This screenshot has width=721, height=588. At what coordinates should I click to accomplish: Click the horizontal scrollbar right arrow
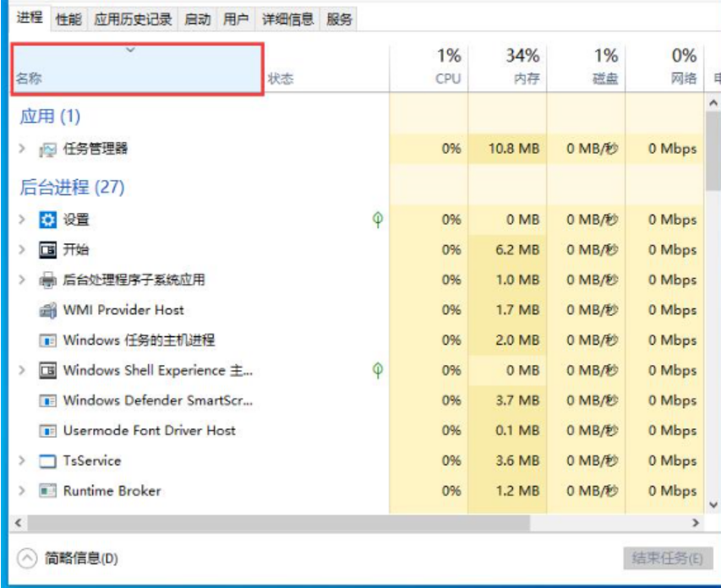696,524
